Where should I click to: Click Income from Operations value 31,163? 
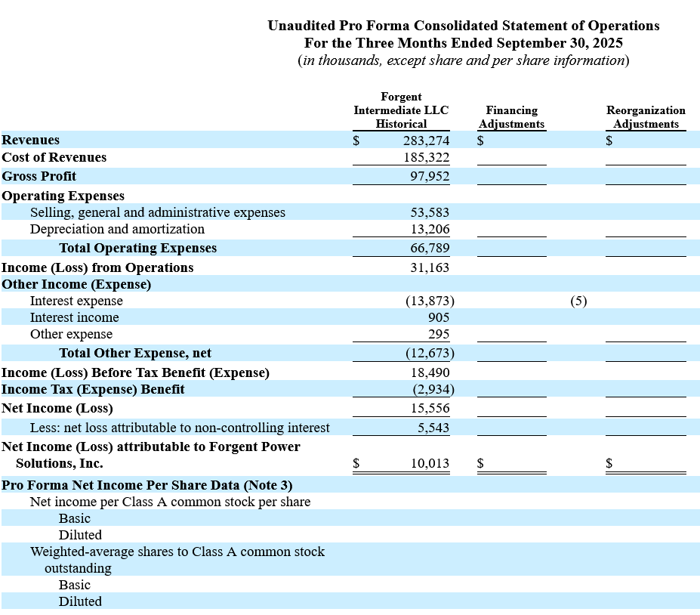[x=430, y=267]
